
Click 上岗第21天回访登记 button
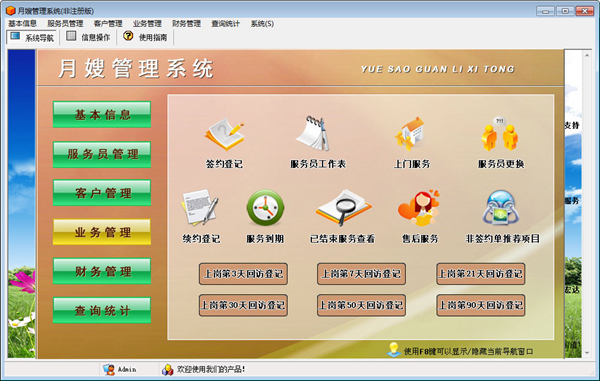tap(481, 274)
